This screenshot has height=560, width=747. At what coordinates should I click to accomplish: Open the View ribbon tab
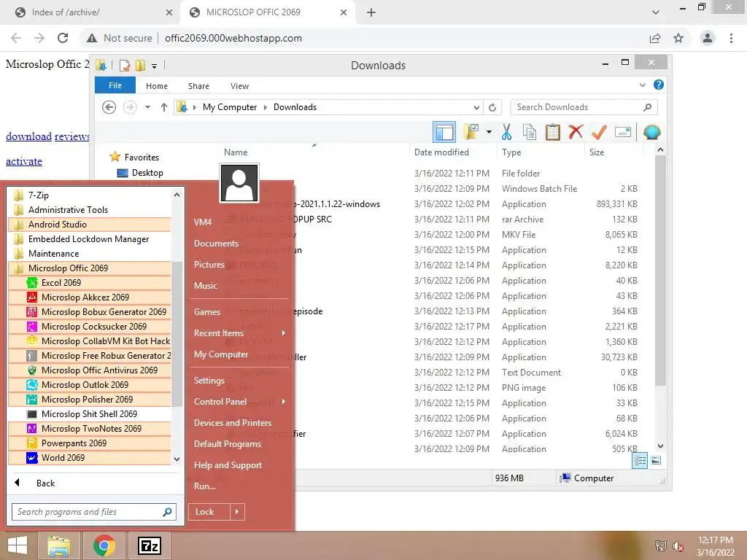click(239, 86)
